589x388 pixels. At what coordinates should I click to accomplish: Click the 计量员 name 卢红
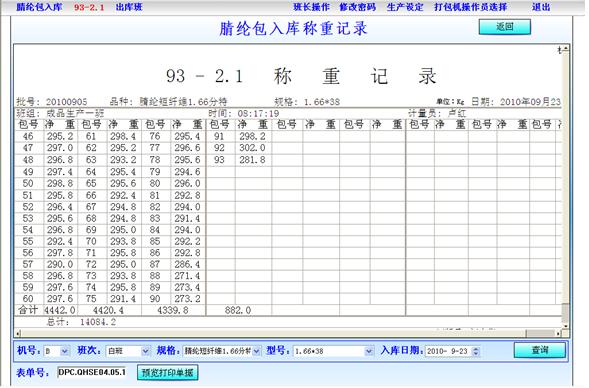[x=457, y=113]
